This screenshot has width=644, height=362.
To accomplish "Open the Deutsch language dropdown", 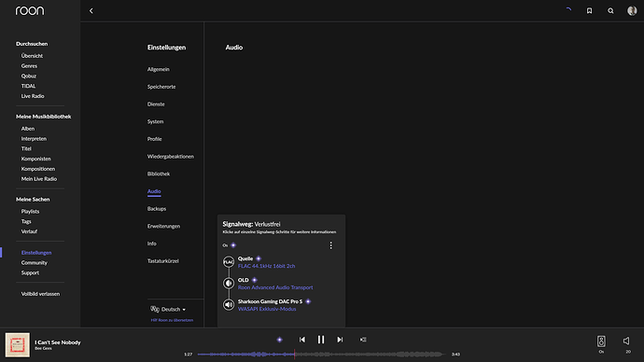I will [174, 310].
